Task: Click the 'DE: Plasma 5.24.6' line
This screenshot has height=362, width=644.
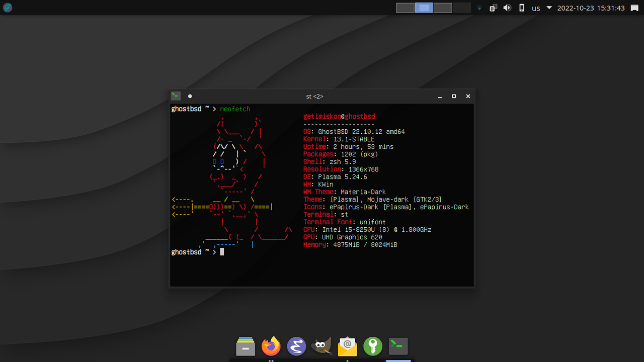Action: 335,177
